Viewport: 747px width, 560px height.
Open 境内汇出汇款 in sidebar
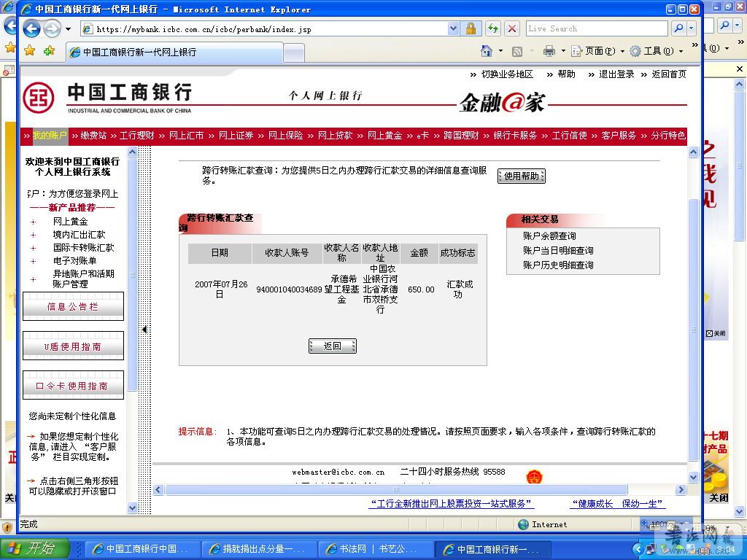(x=79, y=235)
